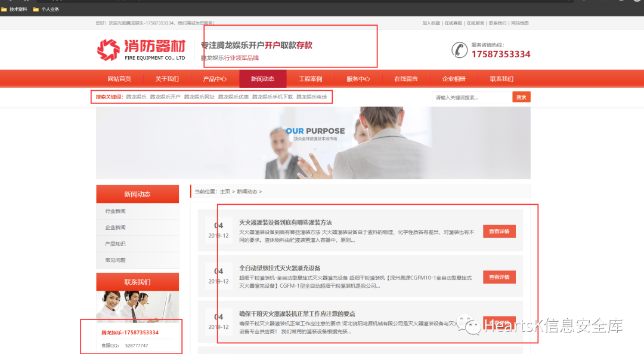644x354 pixels.
Task: Click the 消防器材 red logo
Action: [x=141, y=50]
